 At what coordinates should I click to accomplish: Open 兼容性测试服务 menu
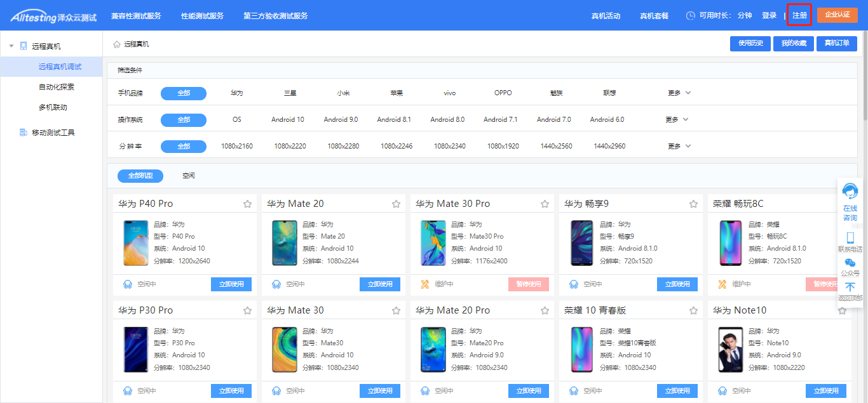click(x=136, y=16)
